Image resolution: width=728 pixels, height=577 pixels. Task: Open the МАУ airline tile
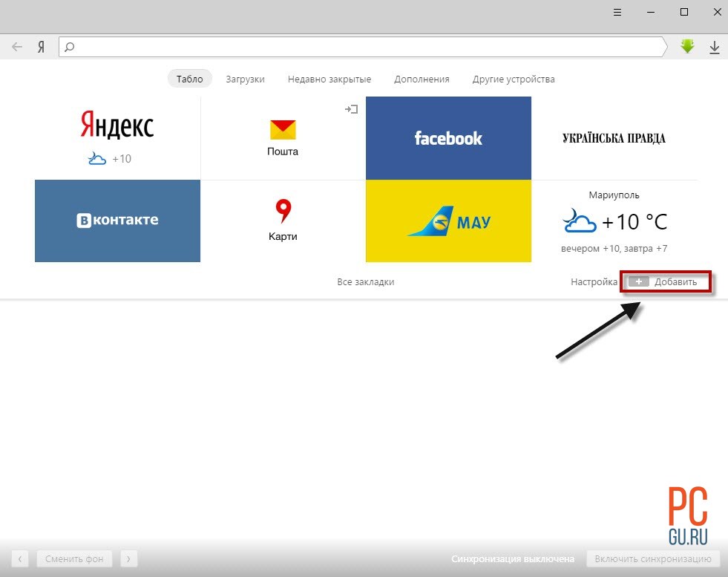(x=448, y=221)
